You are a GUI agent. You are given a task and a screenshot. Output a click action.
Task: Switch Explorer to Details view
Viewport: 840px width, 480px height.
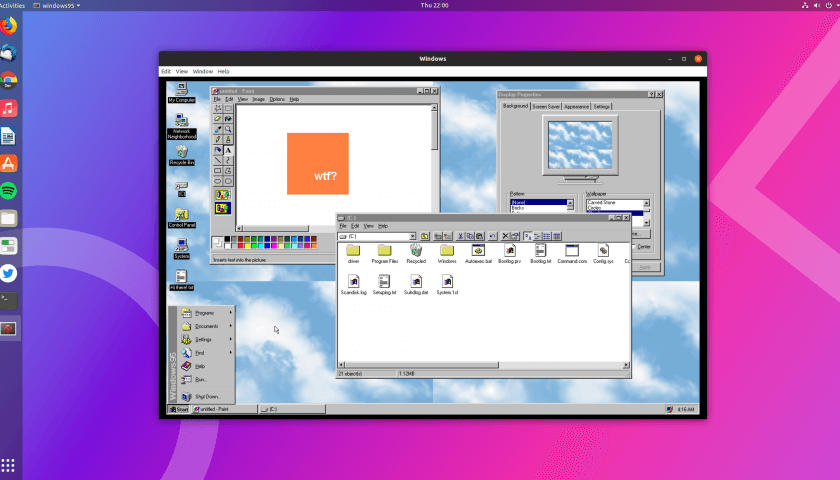[x=558, y=236]
